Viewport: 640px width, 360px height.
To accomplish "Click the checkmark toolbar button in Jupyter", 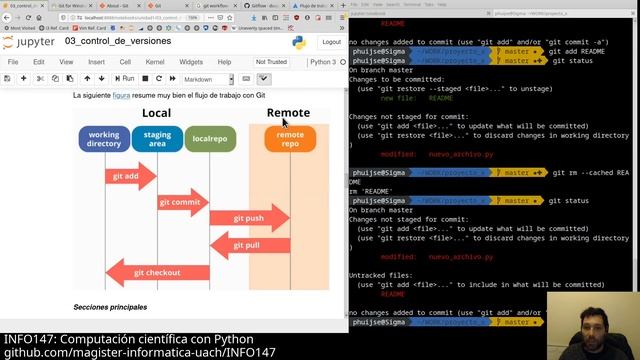I will tap(264, 79).
